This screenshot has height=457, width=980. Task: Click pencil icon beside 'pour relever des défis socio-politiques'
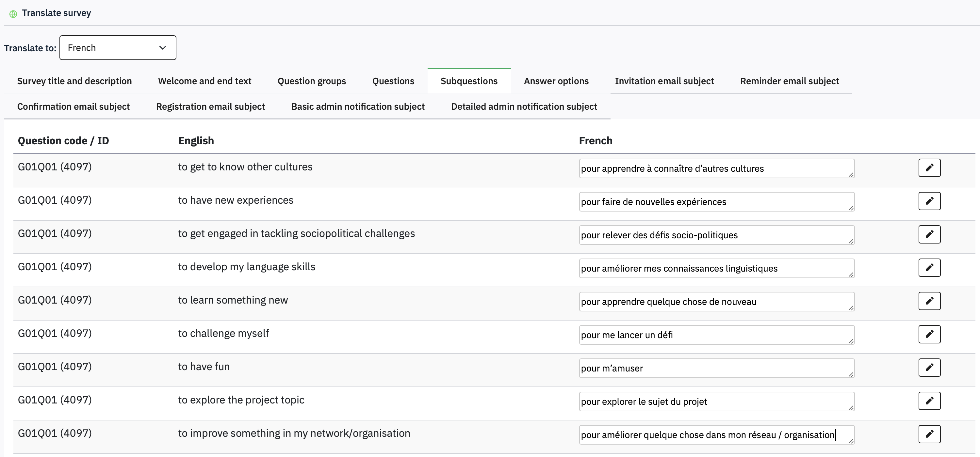tap(929, 234)
